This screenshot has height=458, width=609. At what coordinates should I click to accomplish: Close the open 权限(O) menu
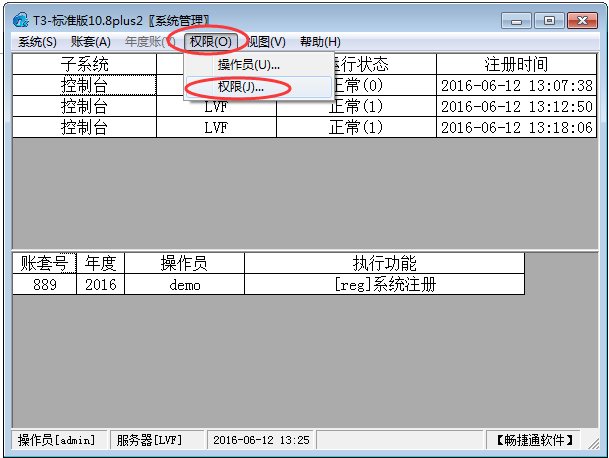click(x=211, y=42)
